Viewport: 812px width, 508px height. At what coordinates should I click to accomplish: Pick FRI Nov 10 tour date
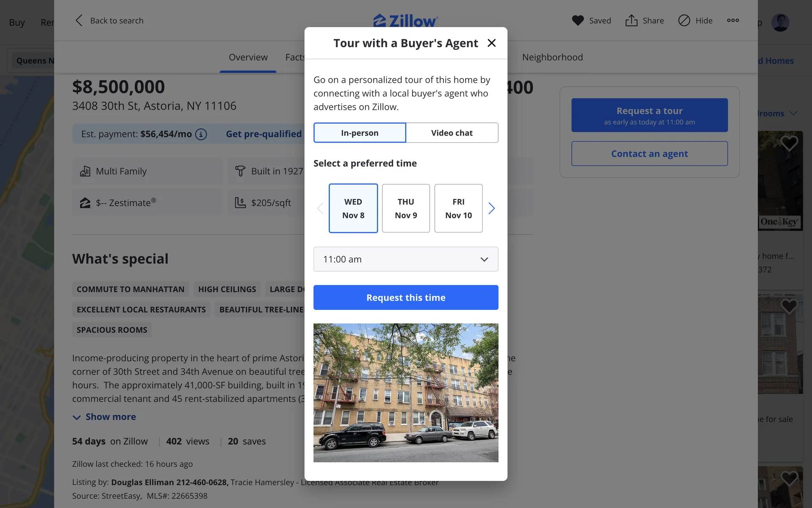(x=458, y=208)
